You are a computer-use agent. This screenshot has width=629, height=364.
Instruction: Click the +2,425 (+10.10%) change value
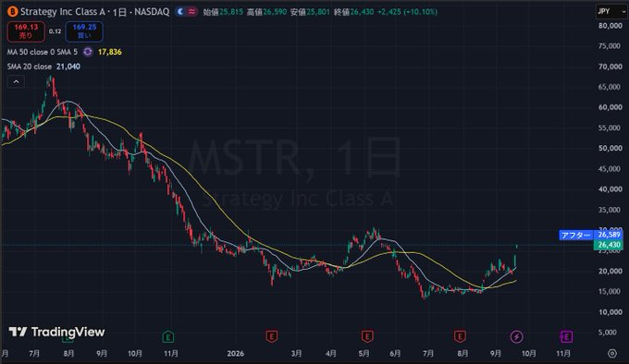tap(408, 12)
